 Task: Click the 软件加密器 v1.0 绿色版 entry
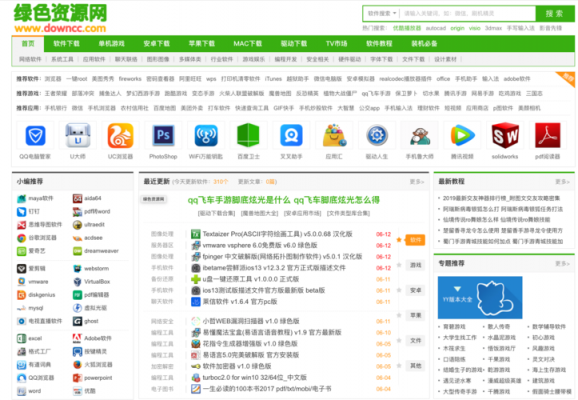[237, 366]
